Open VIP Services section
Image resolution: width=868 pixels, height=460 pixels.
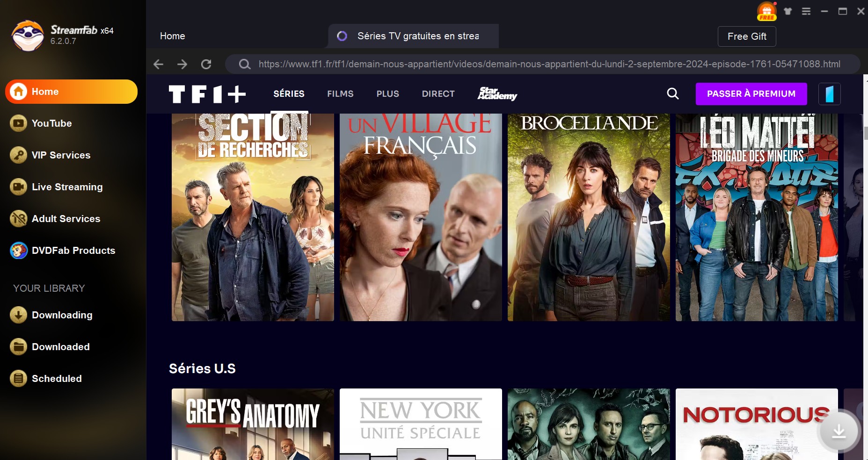pos(61,155)
